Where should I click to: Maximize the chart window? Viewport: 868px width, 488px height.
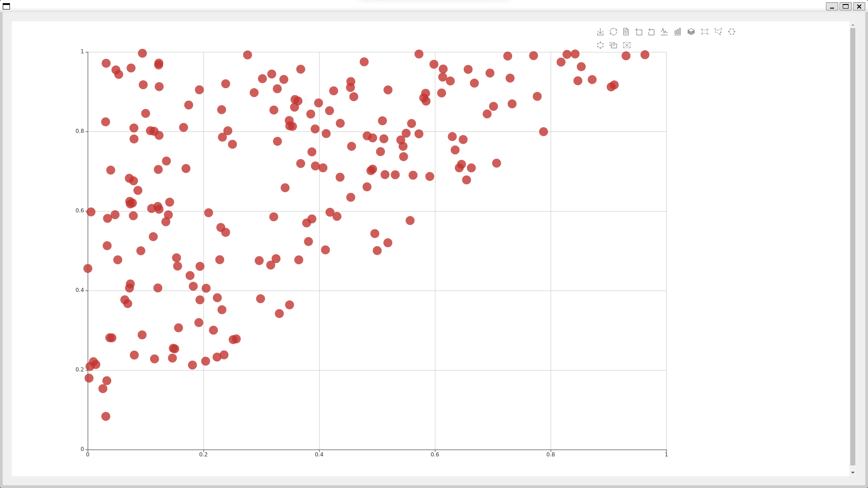(845, 6)
